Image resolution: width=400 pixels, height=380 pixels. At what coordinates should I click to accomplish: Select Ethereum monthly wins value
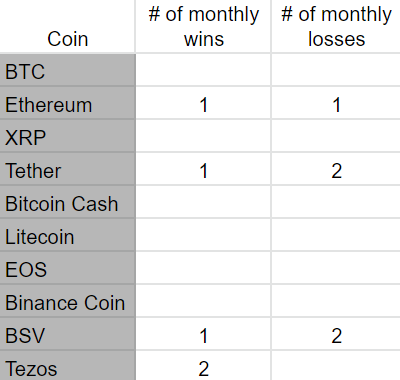click(203, 103)
